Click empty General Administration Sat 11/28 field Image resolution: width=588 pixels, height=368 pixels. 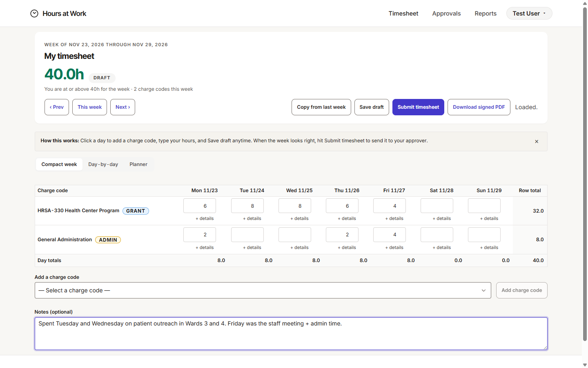point(437,235)
